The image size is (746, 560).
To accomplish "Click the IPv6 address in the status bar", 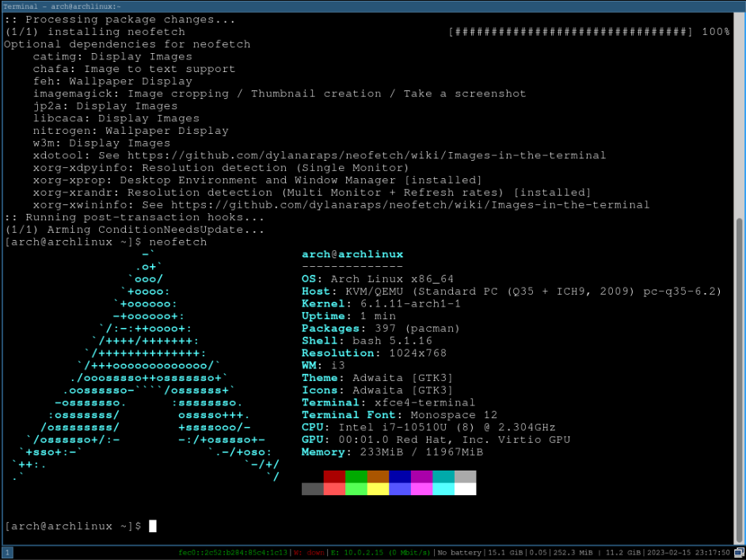I will click(x=233, y=552).
